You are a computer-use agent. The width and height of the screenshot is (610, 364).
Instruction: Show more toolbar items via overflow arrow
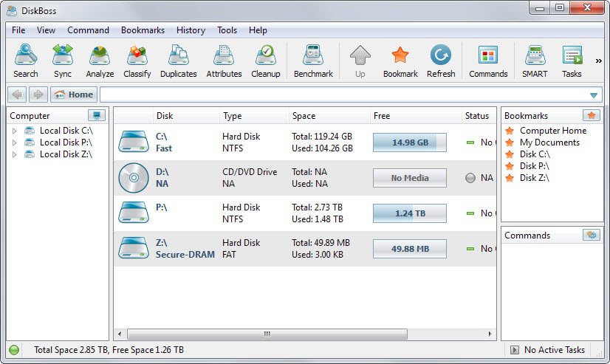(x=598, y=61)
